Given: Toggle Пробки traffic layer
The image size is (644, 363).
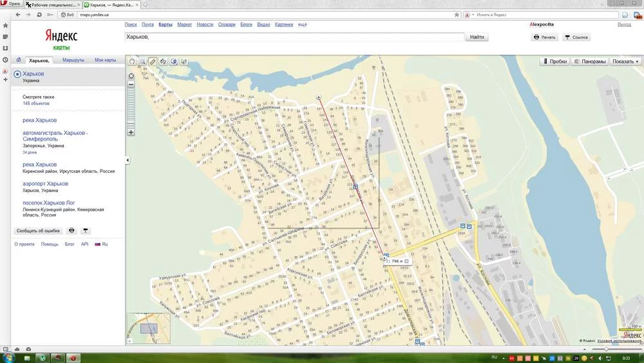Looking at the screenshot, I should pyautogui.click(x=554, y=62).
